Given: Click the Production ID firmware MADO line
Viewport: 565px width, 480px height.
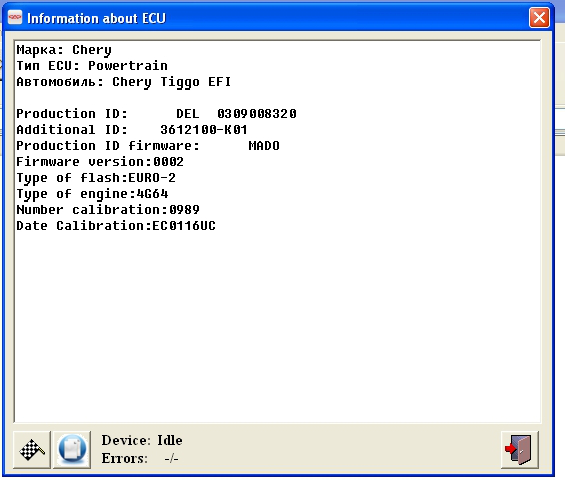Looking at the screenshot, I should 148,146.
